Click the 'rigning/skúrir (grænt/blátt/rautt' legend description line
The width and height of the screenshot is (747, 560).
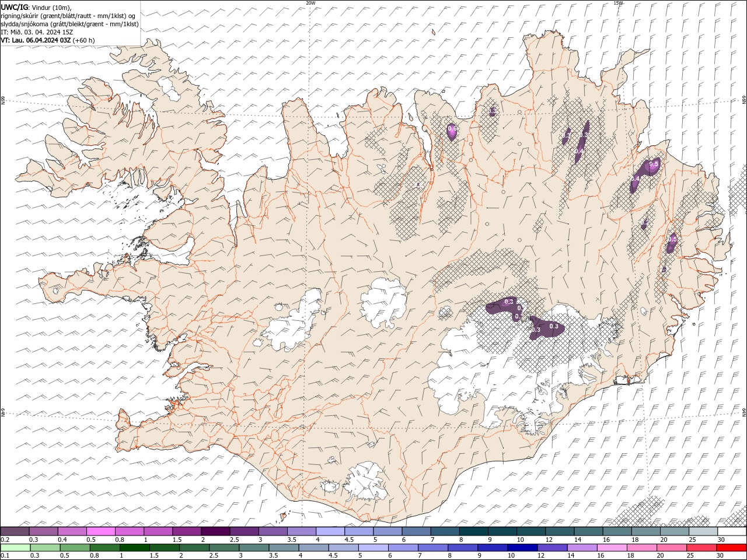point(68,15)
